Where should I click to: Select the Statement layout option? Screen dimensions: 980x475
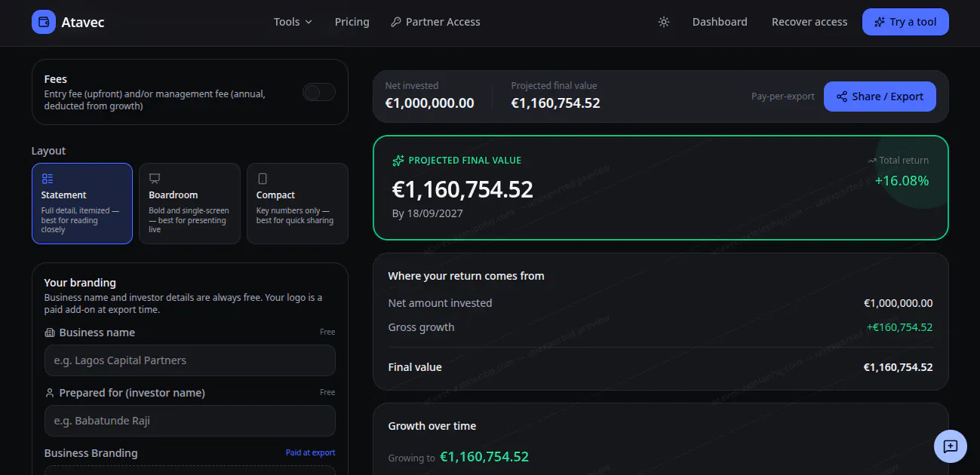point(82,204)
